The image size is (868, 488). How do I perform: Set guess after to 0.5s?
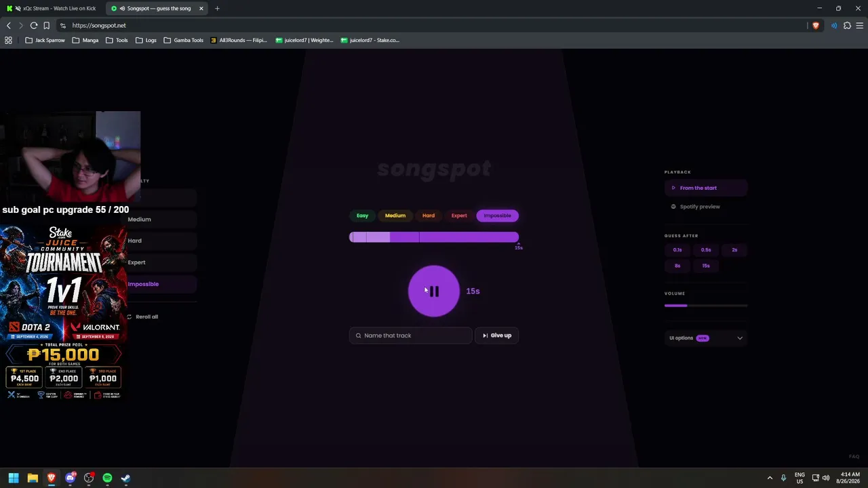tap(706, 250)
